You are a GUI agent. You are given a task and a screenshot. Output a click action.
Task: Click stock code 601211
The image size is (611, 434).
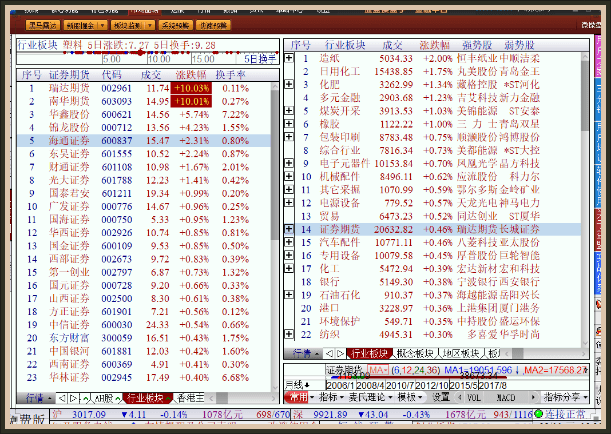pos(117,193)
